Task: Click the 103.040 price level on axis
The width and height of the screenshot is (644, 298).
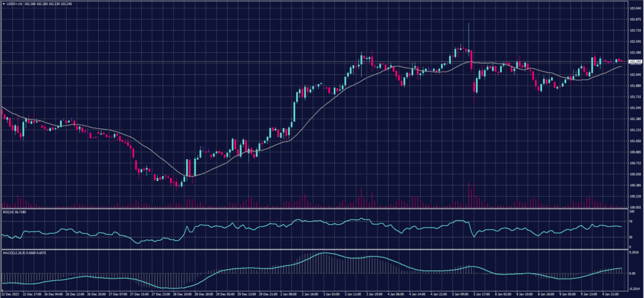Action: tap(635, 8)
